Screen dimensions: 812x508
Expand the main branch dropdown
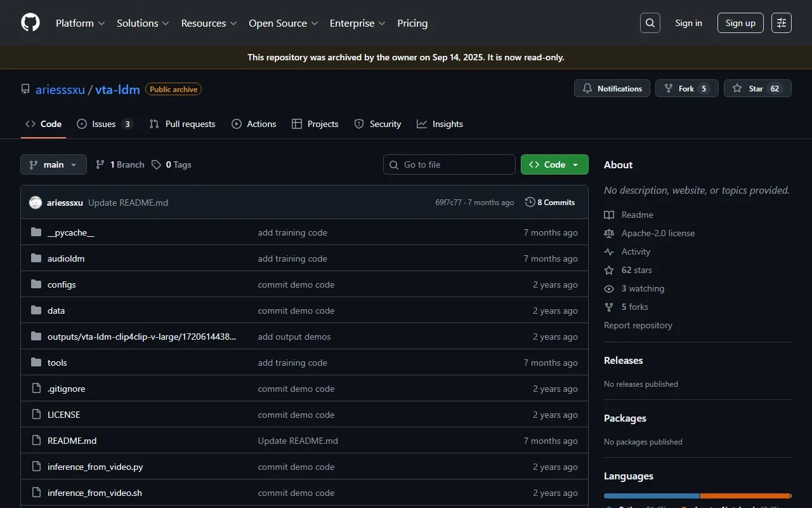click(53, 164)
